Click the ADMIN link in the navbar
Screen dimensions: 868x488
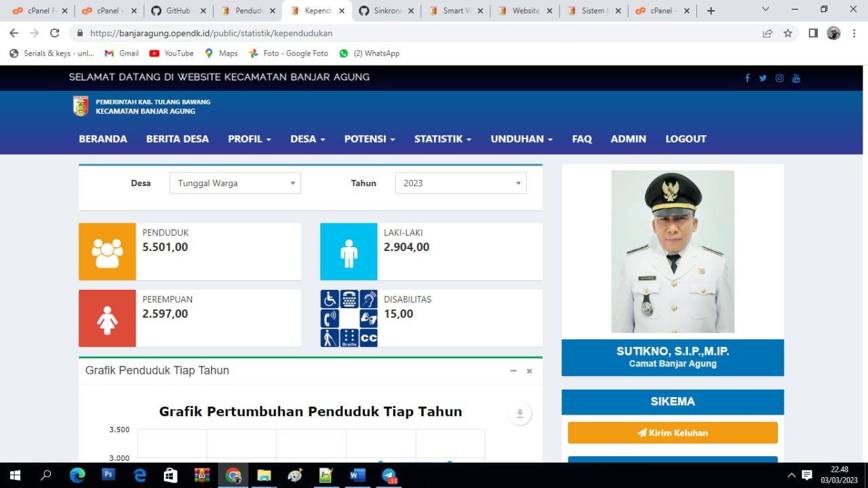pyautogui.click(x=627, y=138)
